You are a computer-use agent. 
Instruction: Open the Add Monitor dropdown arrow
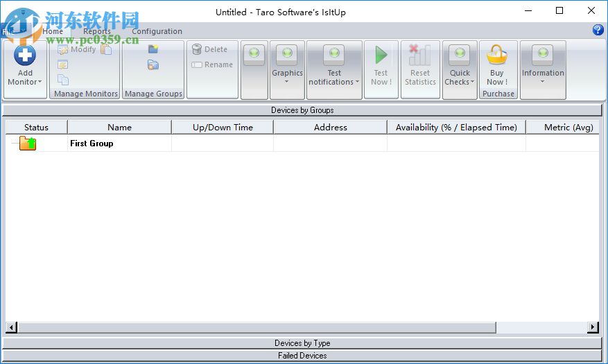40,82
